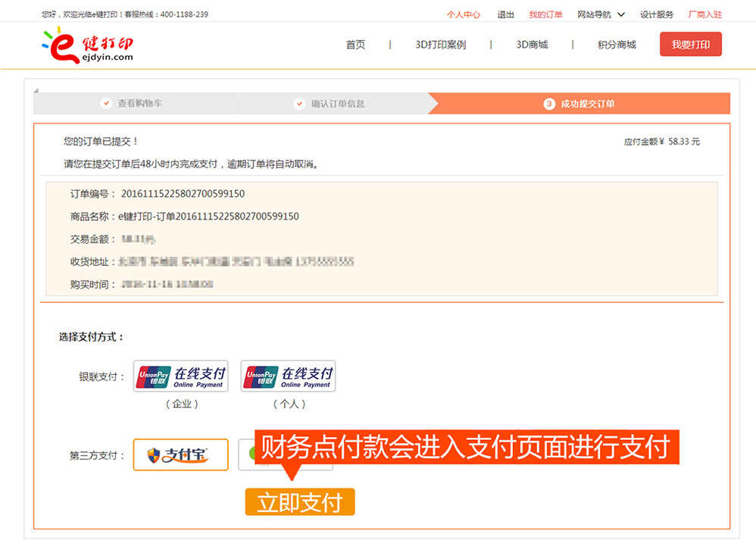Click step 1 checkmark icon 查看购物车
The width and height of the screenshot is (756, 540).
[106, 104]
